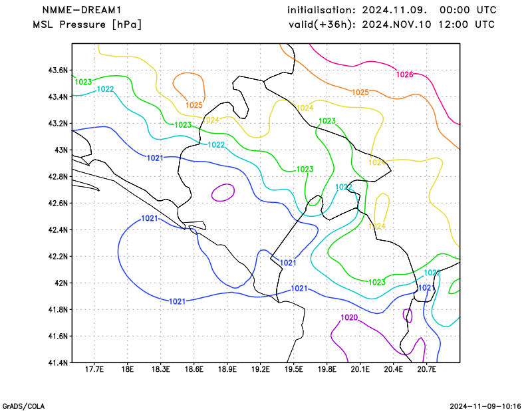Click the 18.3E longitude axis label
This screenshot has height=411, width=532.
point(161,369)
